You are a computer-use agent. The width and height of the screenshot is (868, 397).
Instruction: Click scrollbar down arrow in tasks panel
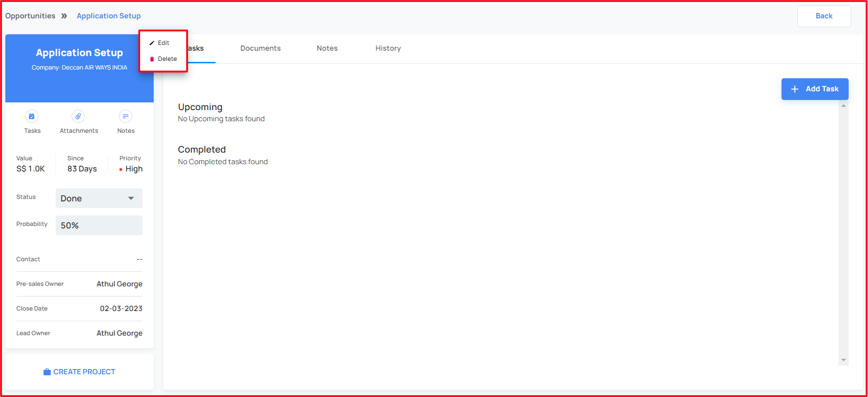843,360
